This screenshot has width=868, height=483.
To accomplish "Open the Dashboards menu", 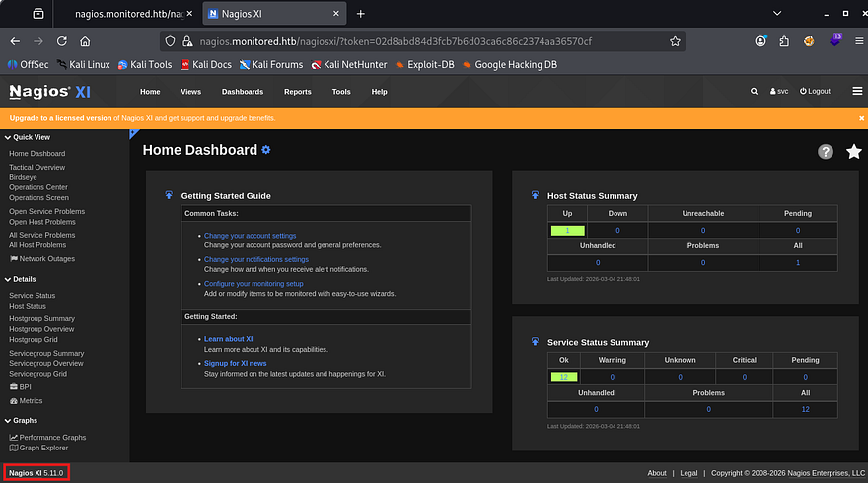I will point(242,92).
